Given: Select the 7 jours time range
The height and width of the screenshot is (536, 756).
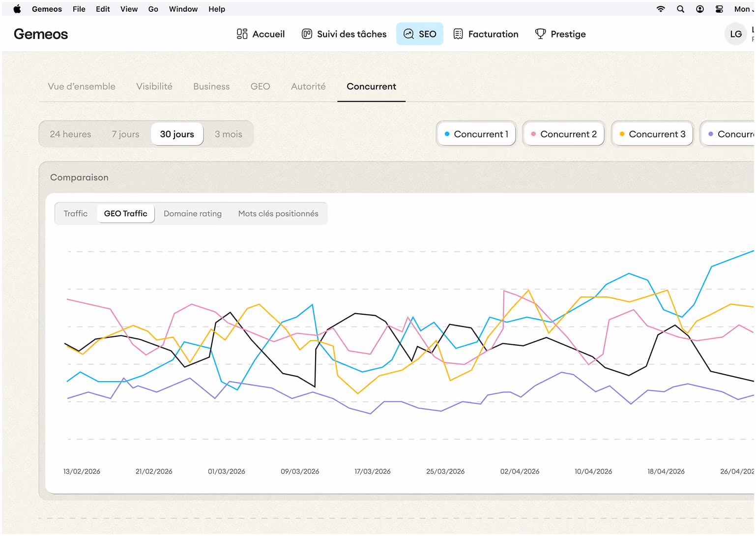Looking at the screenshot, I should [x=125, y=134].
